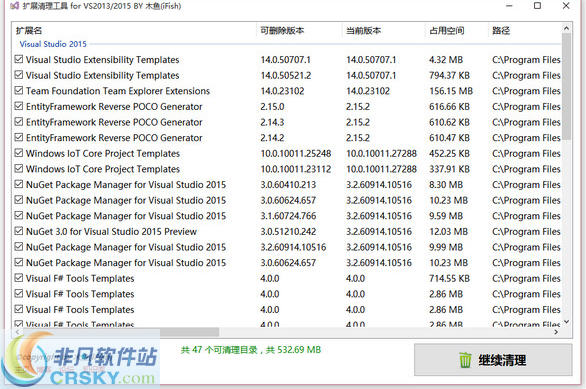The width and height of the screenshot is (586, 389).
Task: Click the 8.30 MB size cell
Action: (x=446, y=185)
